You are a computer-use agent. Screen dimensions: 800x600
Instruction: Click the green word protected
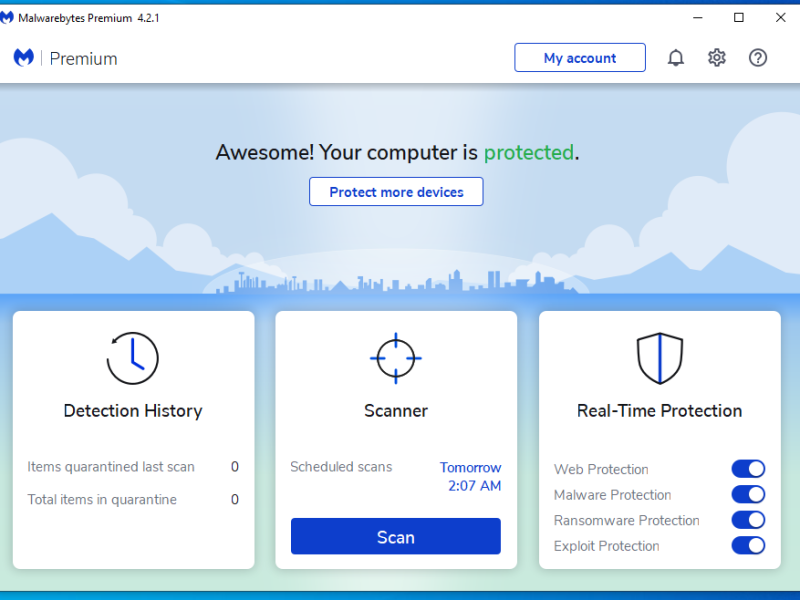point(529,153)
